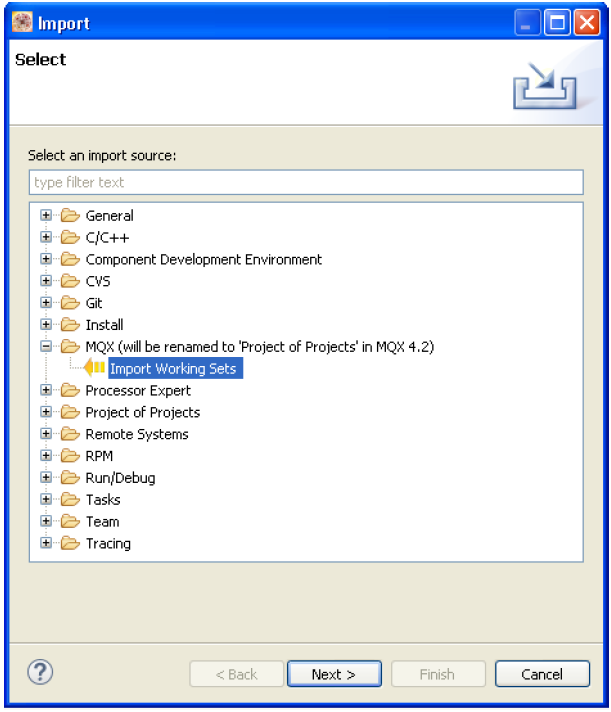Expand the Project of Projects node
Viewport: 611px width, 712px height.
(x=46, y=413)
